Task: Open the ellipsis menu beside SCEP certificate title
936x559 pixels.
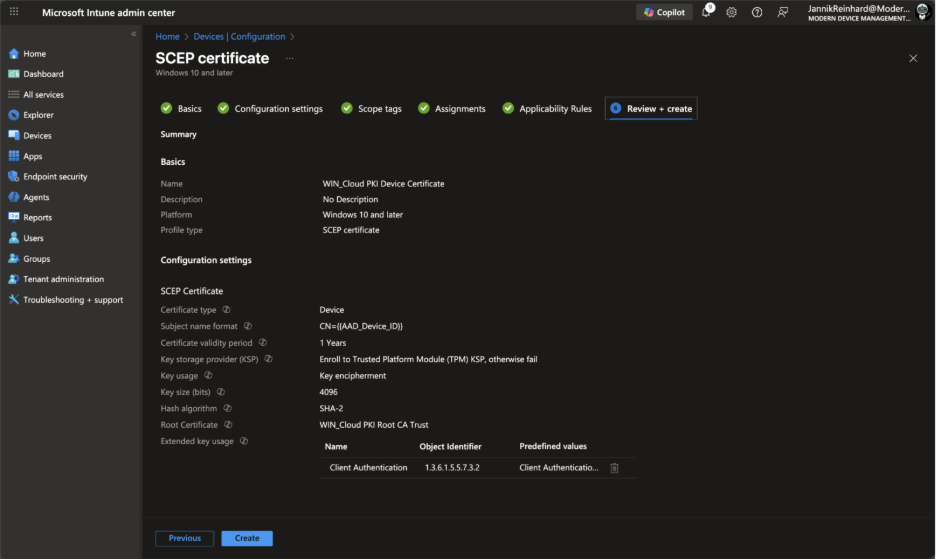Action: (x=290, y=58)
